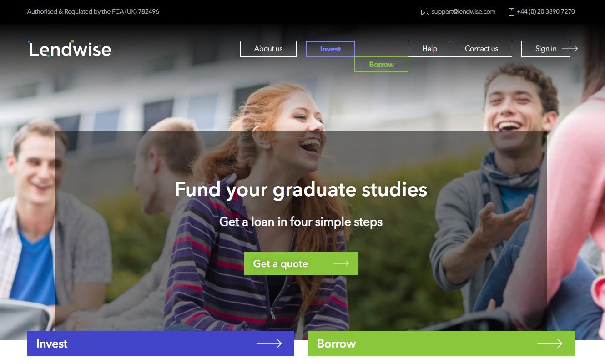Open the blue Invest banner

(x=161, y=344)
